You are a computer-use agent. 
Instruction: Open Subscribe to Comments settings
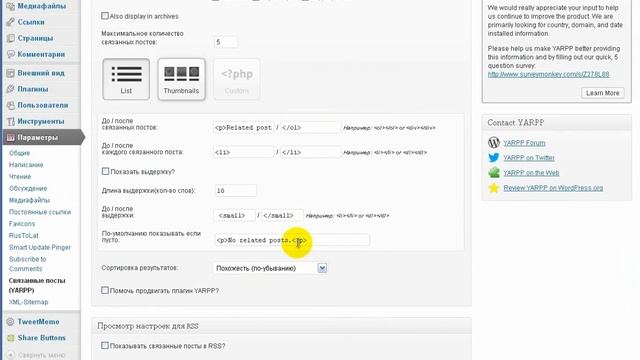click(27, 264)
